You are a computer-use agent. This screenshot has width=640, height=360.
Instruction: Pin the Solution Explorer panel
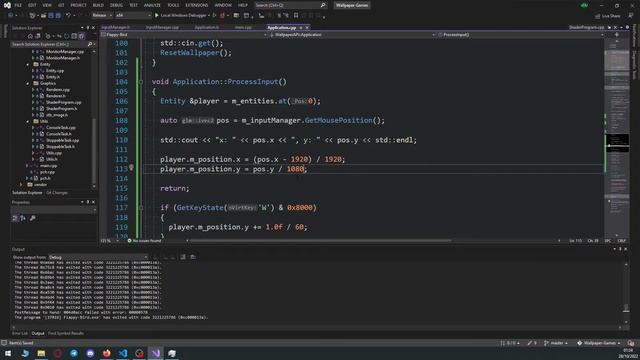(x=87, y=28)
